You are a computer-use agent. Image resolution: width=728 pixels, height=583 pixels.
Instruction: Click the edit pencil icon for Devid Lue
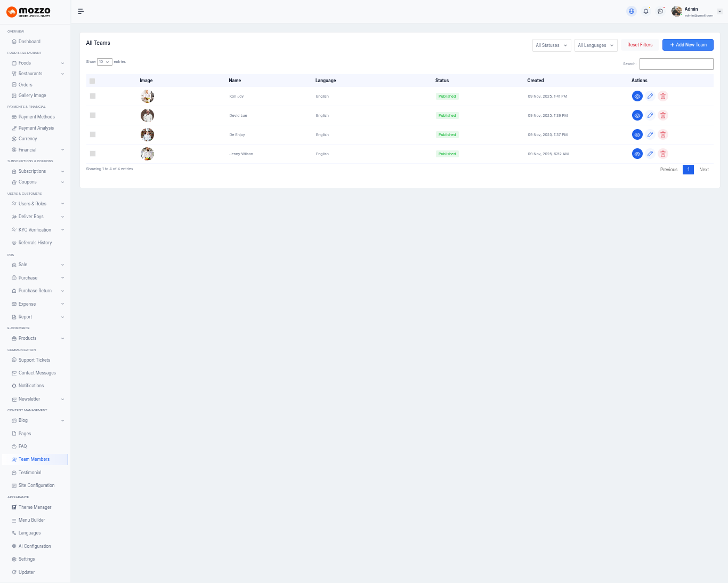[x=650, y=115]
